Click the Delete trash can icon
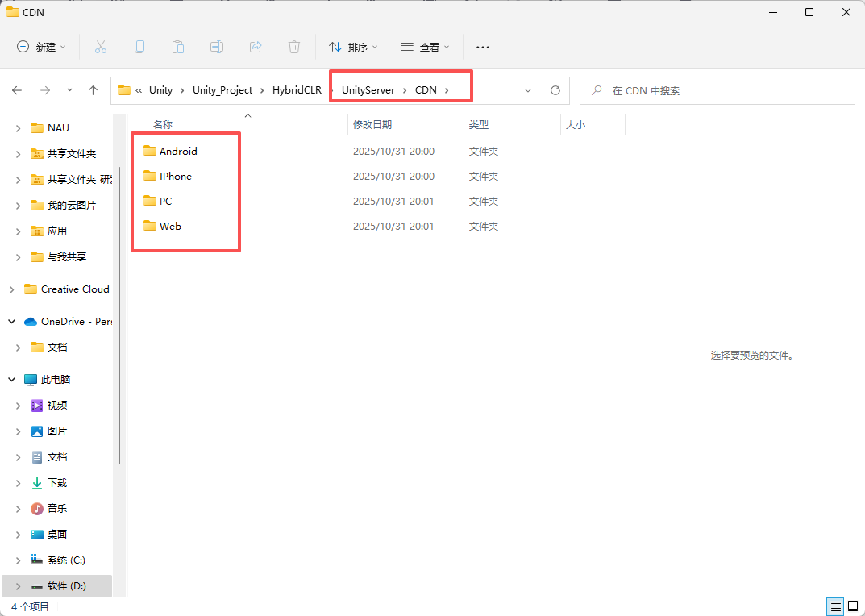Viewport: 865px width, 616px height. click(x=294, y=47)
